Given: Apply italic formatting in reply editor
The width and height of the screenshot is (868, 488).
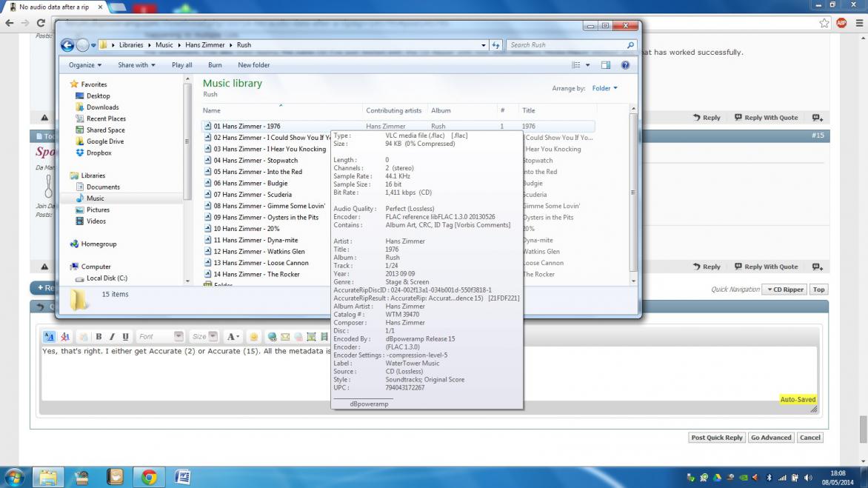Looking at the screenshot, I should pyautogui.click(x=112, y=336).
